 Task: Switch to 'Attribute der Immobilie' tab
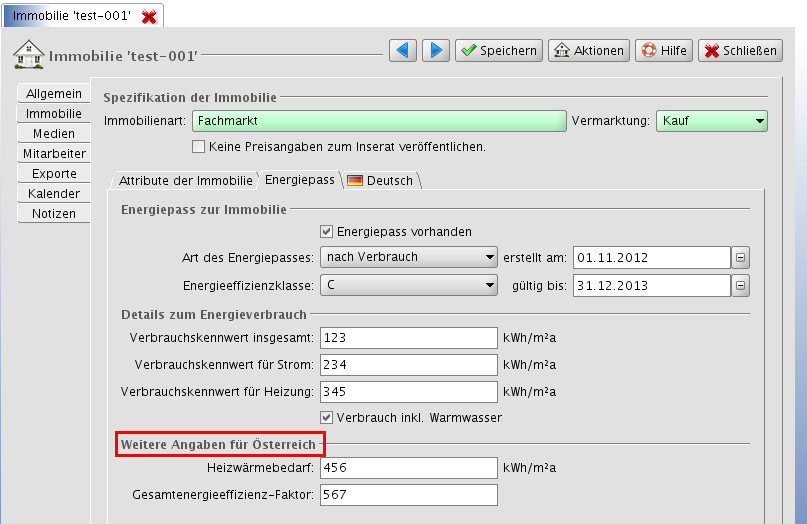[x=185, y=181]
